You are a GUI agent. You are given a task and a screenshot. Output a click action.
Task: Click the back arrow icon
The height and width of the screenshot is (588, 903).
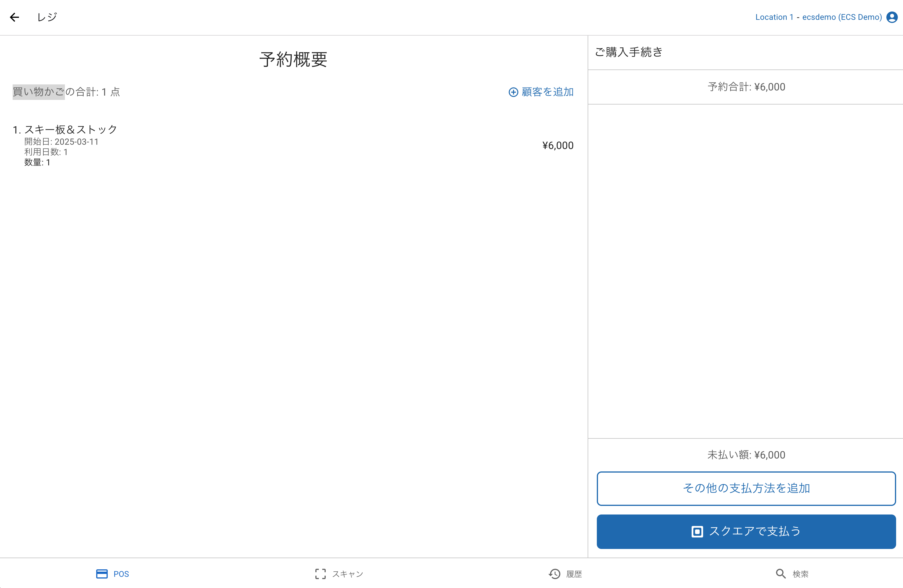coord(14,17)
